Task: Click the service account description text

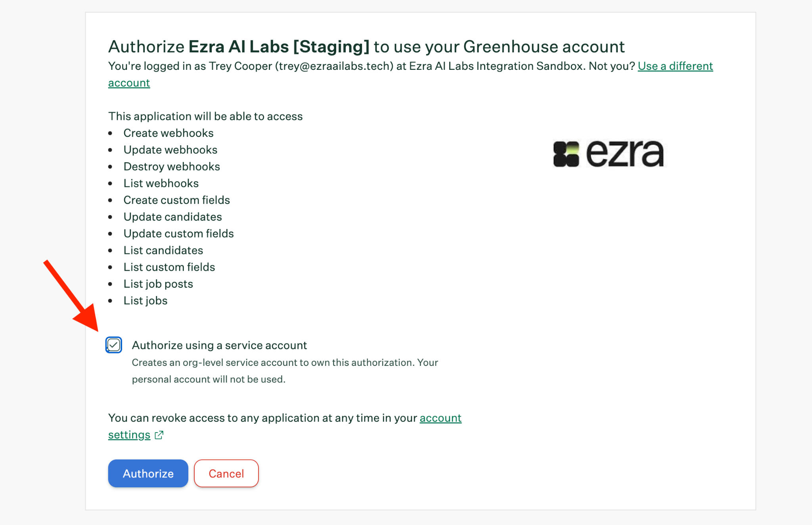Action: pos(285,371)
